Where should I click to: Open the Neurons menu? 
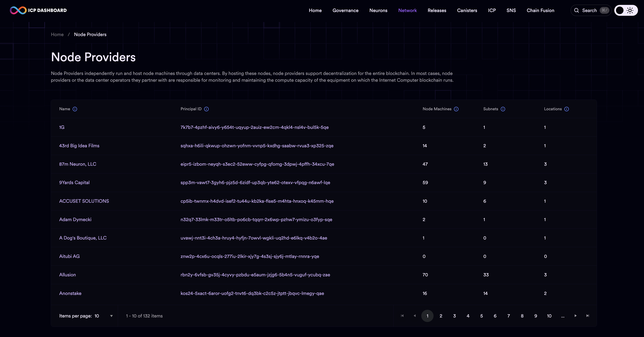tap(378, 11)
